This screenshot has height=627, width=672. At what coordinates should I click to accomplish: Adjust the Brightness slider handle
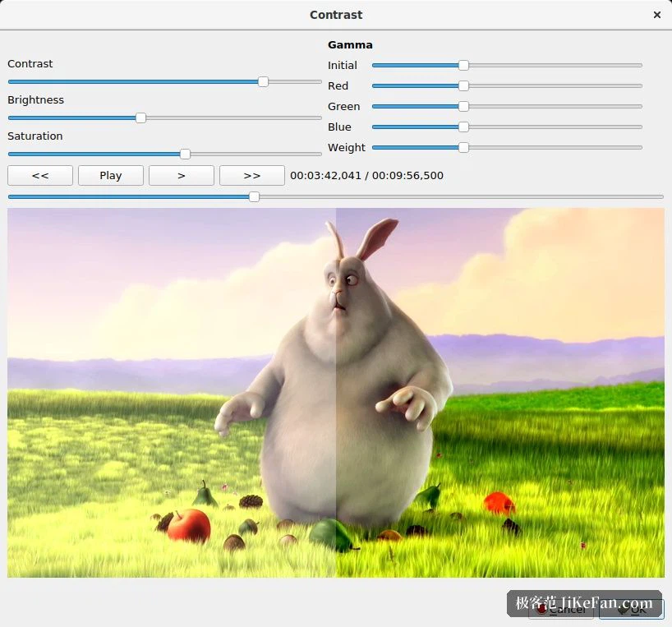[140, 118]
